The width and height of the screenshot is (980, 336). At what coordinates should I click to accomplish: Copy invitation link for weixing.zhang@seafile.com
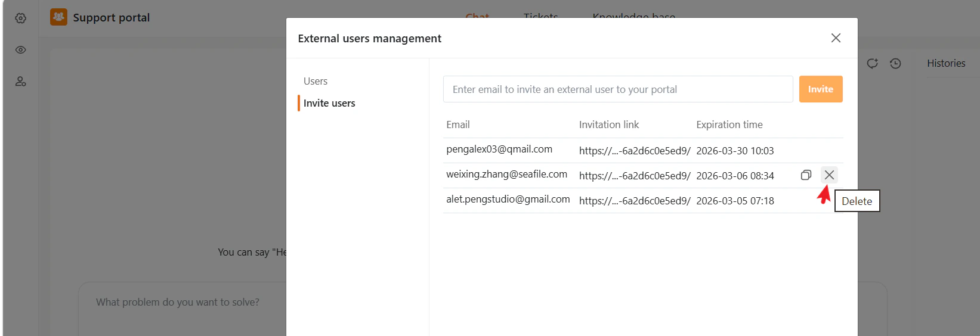click(806, 175)
